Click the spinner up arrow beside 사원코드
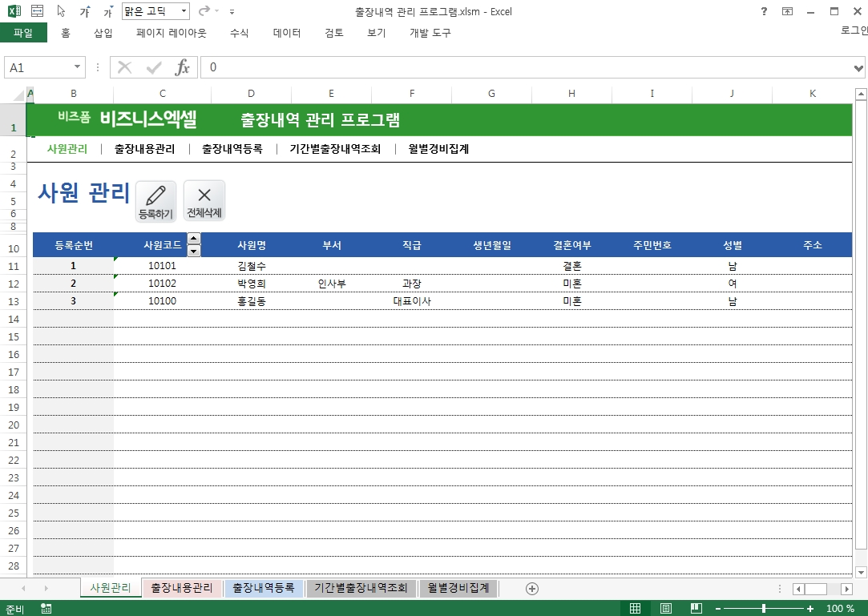The width and height of the screenshot is (868, 616). [193, 239]
